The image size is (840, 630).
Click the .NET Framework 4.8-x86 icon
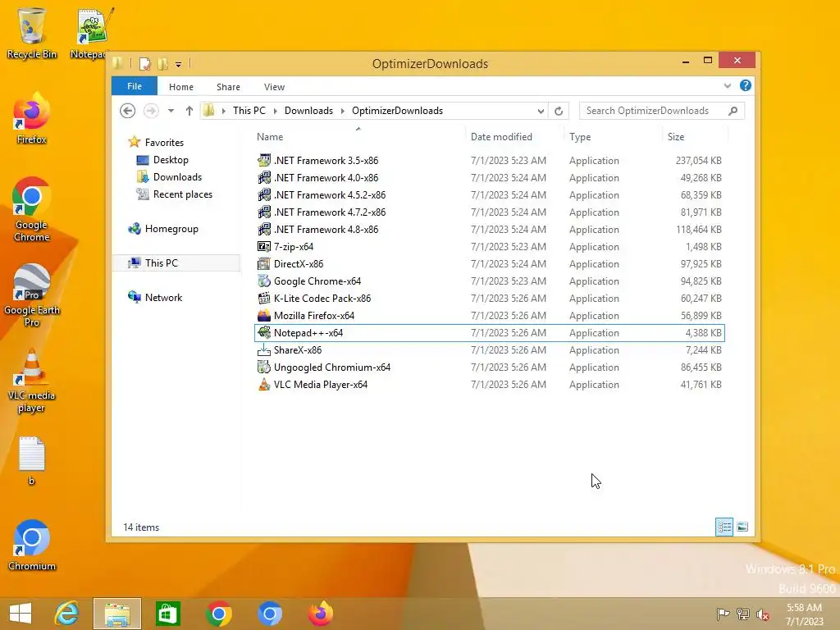[x=263, y=230]
